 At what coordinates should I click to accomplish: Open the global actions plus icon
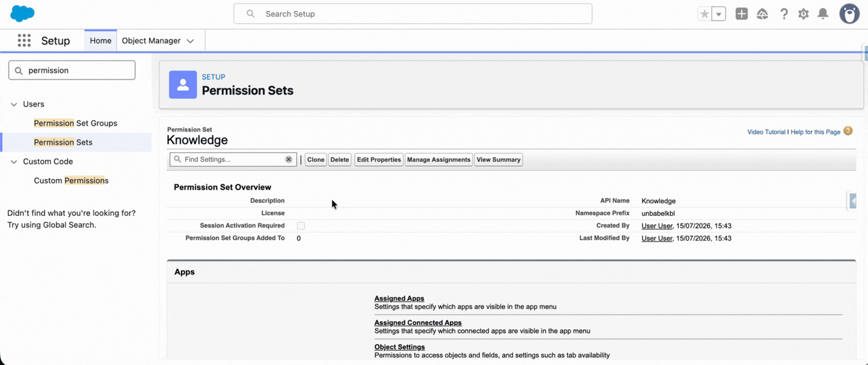[741, 13]
